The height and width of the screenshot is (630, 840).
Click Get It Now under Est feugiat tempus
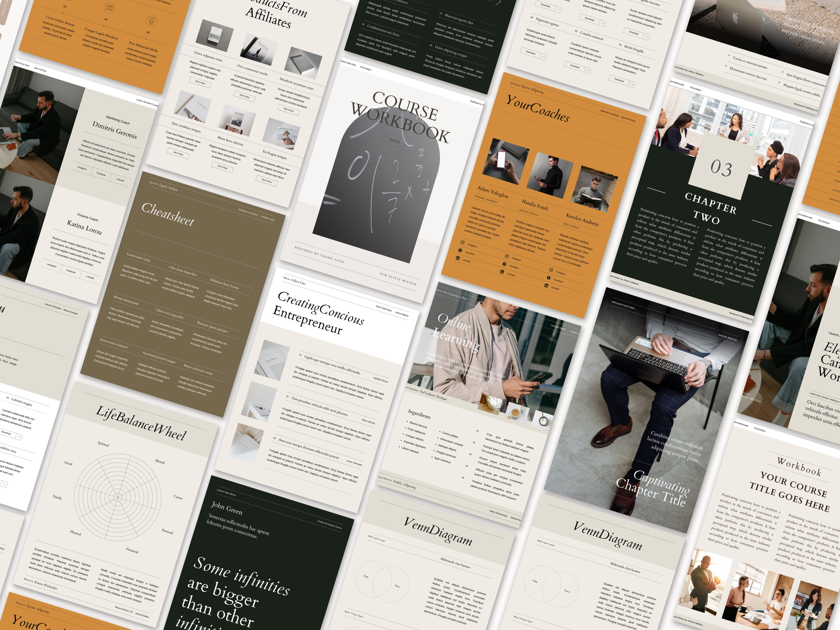(267, 181)
